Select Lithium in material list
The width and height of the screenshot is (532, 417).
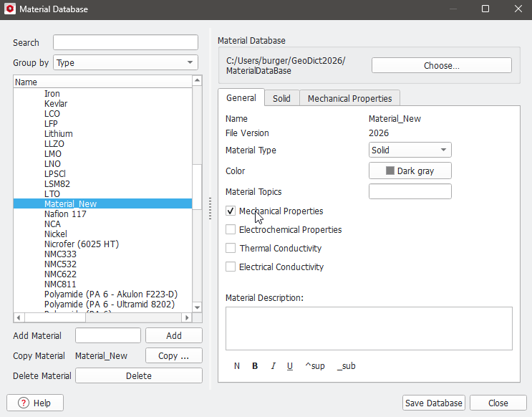coord(59,133)
